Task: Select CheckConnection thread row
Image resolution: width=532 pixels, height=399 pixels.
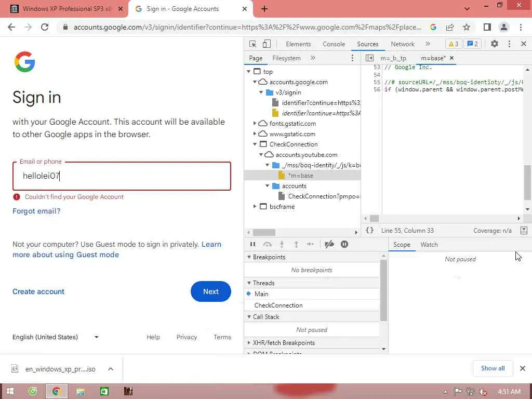Action: (312, 305)
